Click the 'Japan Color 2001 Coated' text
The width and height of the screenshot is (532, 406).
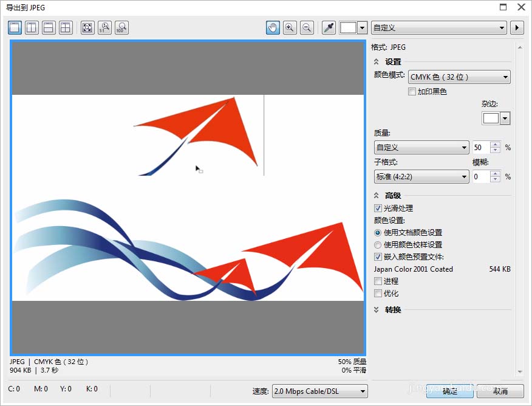(x=413, y=269)
